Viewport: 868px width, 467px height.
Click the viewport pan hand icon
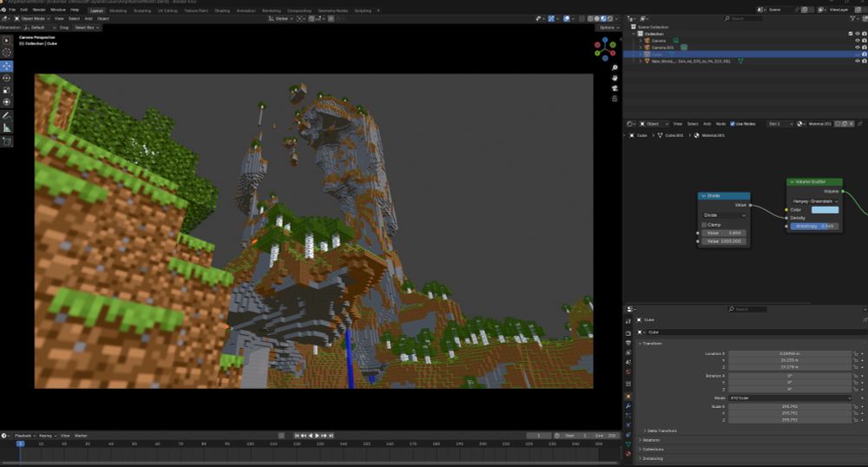click(x=615, y=78)
